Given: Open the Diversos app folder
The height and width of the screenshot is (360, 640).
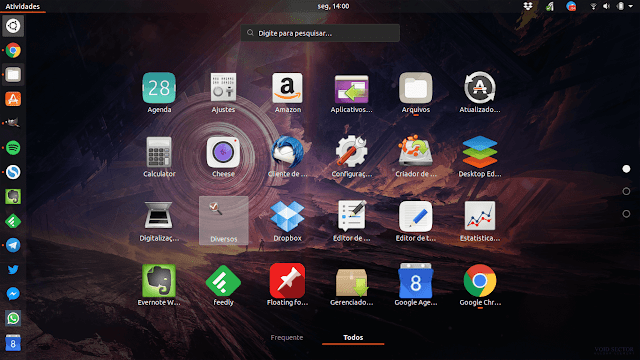Looking at the screenshot, I should [223, 220].
